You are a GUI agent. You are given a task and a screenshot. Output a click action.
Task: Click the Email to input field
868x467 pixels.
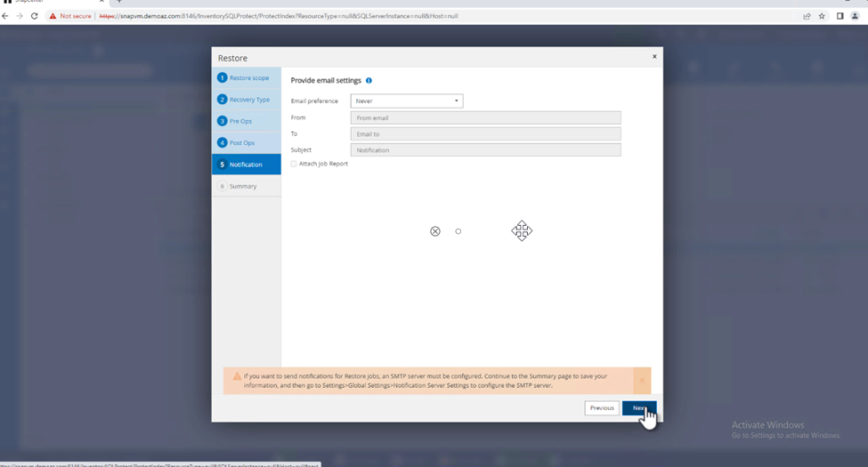pos(485,134)
